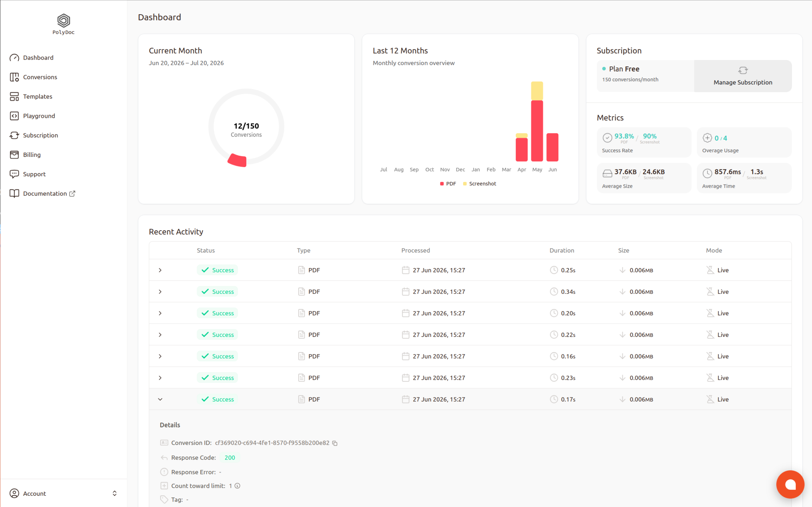Open Playground from the sidebar

pos(39,116)
